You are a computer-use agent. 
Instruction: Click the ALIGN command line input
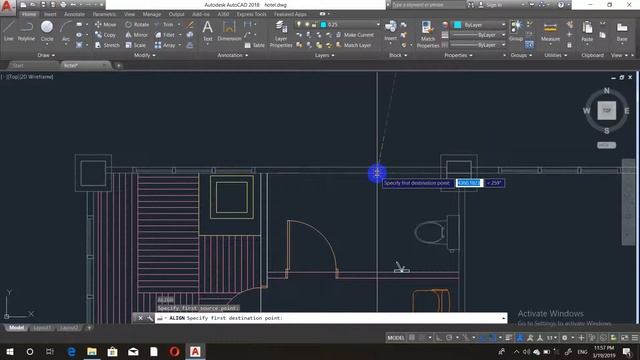331,318
